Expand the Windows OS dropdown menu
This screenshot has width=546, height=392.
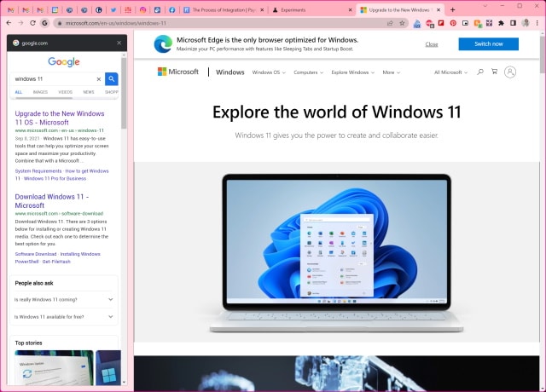(268, 72)
